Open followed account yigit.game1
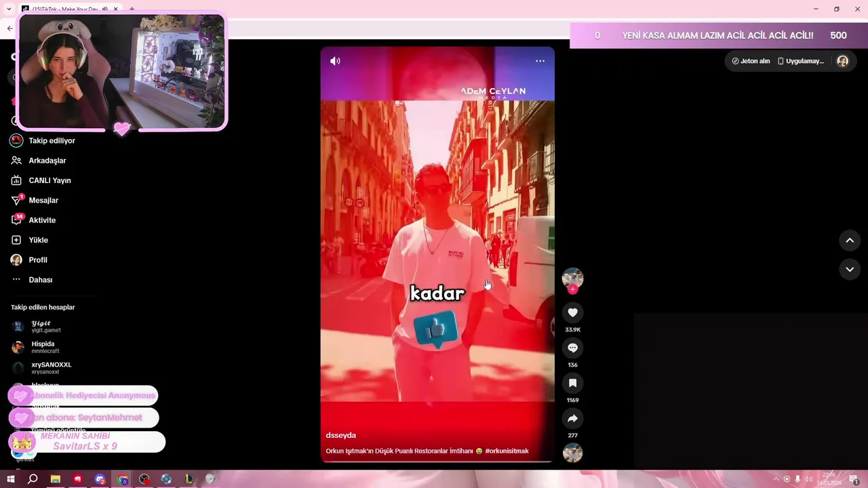This screenshot has height=488, width=868. 37,326
